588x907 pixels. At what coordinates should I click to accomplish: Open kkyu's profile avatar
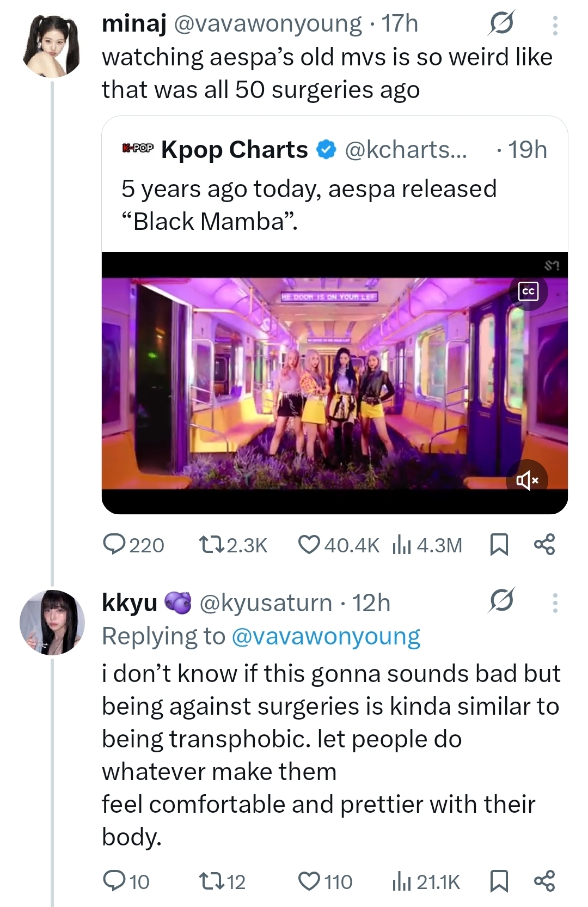52,622
